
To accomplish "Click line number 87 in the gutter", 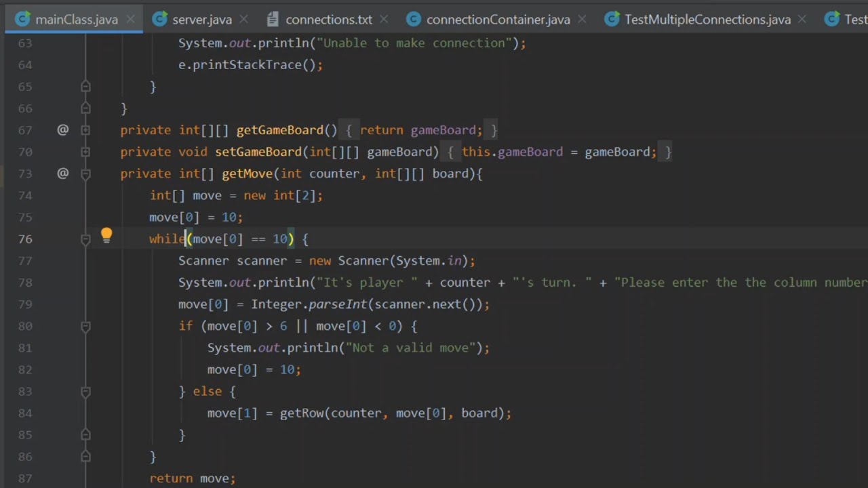I will point(25,478).
